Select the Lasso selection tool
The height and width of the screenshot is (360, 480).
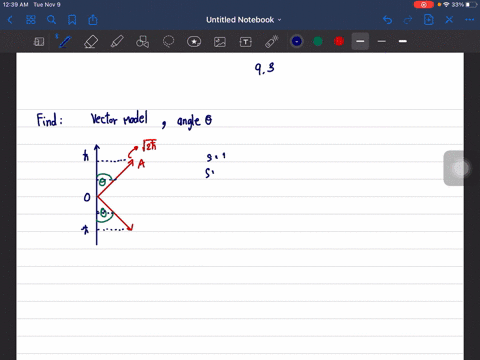pyautogui.click(x=168, y=42)
